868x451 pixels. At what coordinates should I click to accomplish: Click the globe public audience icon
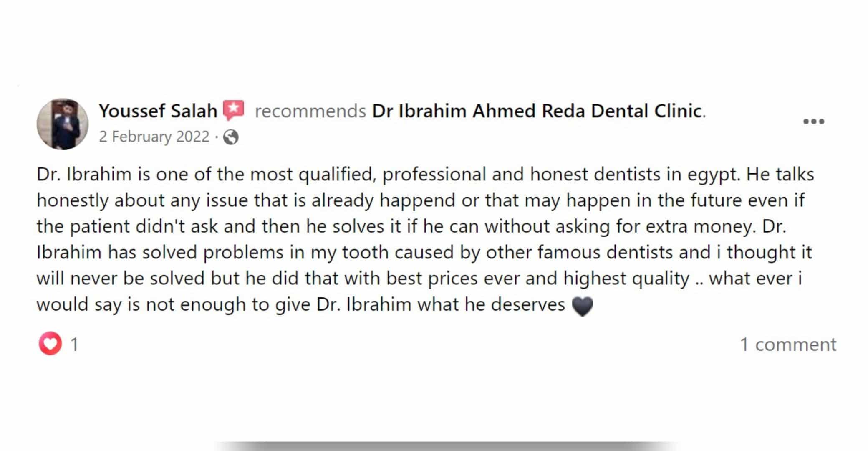point(231,137)
